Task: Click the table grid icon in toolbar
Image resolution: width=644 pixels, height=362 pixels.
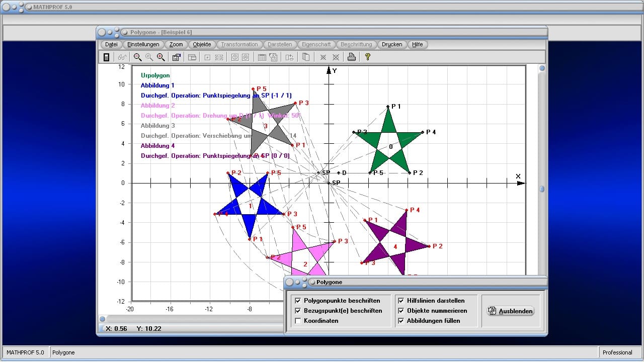Action: click(x=262, y=57)
